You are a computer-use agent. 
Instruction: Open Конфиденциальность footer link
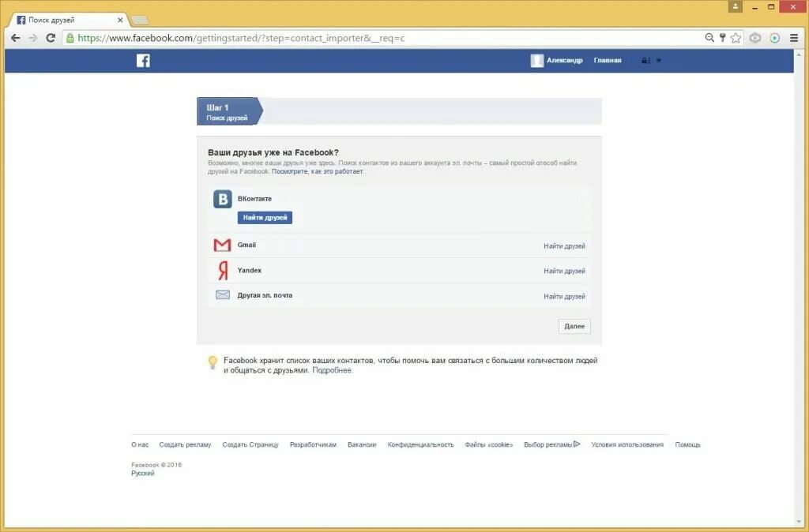coord(420,444)
